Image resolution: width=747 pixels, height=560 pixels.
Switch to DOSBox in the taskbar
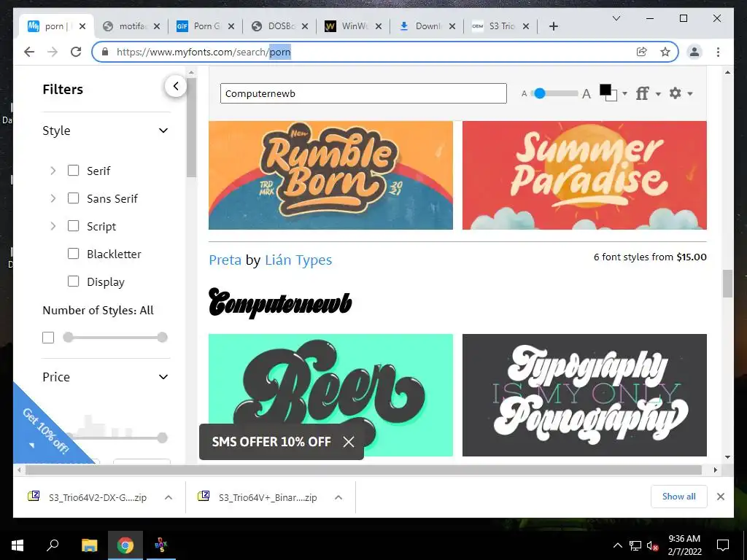[x=161, y=545]
